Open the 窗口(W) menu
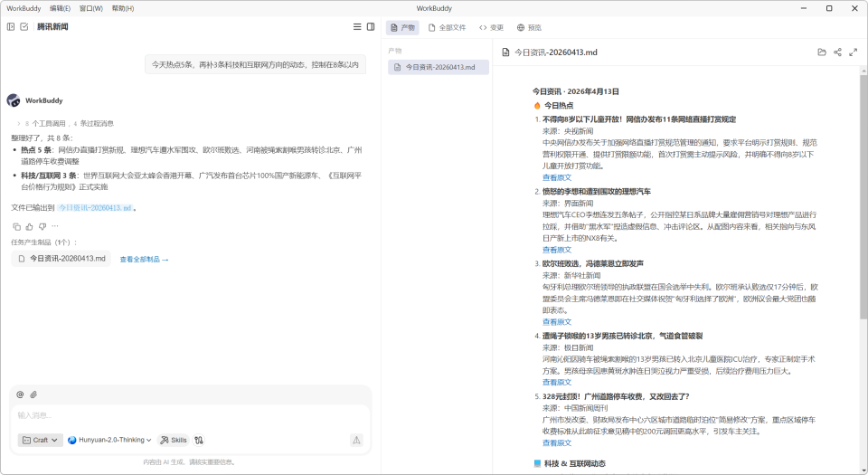This screenshot has width=868, height=475. (90, 8)
